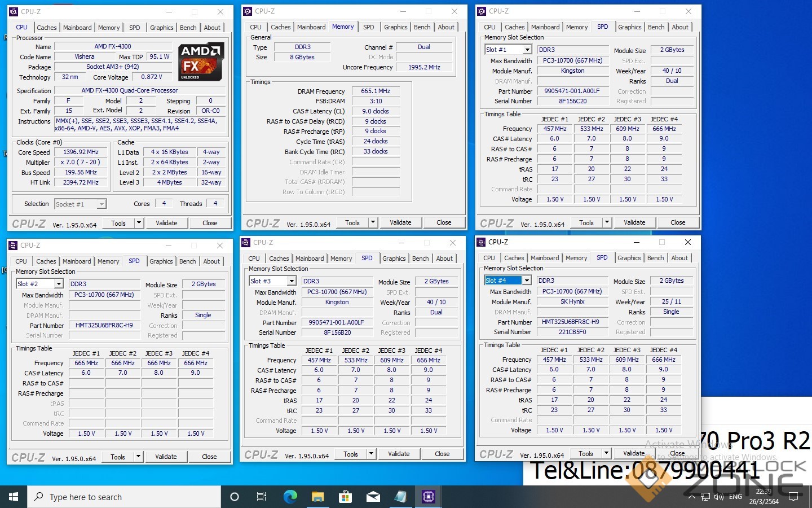Image resolution: width=812 pixels, height=508 pixels.
Task: Open the Mail app taskbar icon
Action: click(x=373, y=497)
